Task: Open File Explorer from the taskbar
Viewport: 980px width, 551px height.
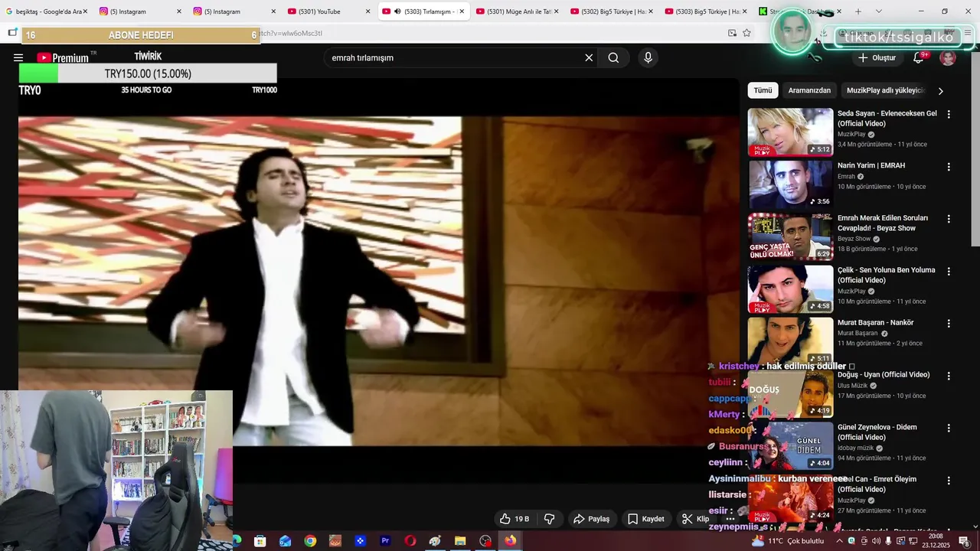Action: [460, 541]
